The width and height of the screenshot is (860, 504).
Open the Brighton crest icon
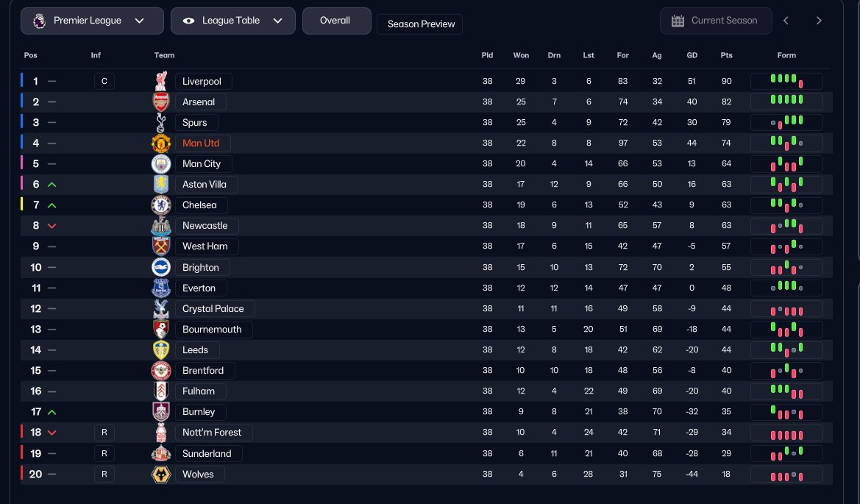[160, 267]
